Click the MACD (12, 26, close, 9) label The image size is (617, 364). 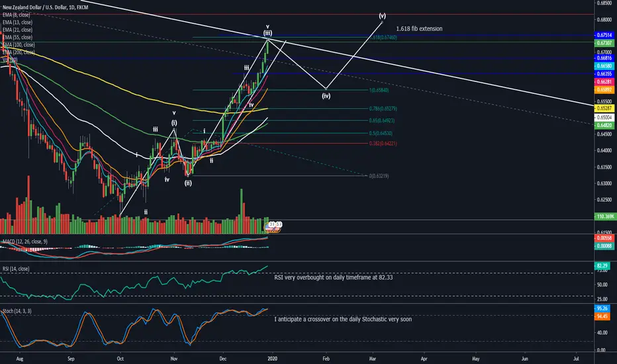(24, 241)
